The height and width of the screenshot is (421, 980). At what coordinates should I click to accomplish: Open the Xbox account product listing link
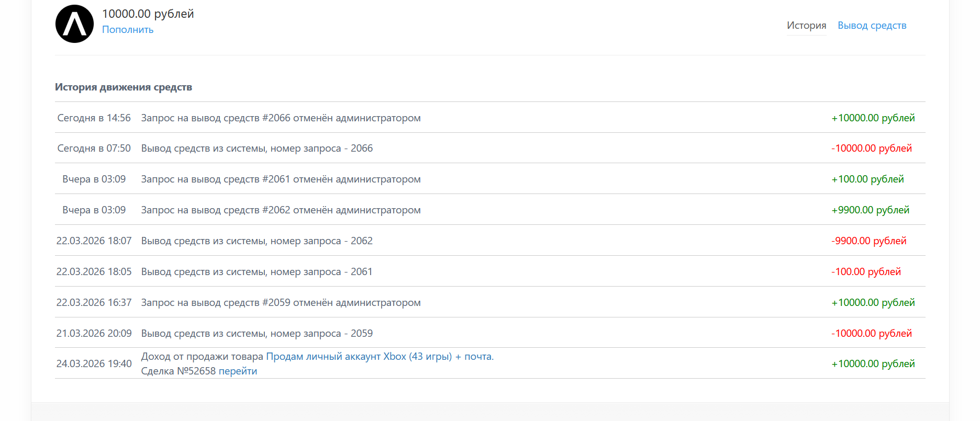(x=380, y=357)
